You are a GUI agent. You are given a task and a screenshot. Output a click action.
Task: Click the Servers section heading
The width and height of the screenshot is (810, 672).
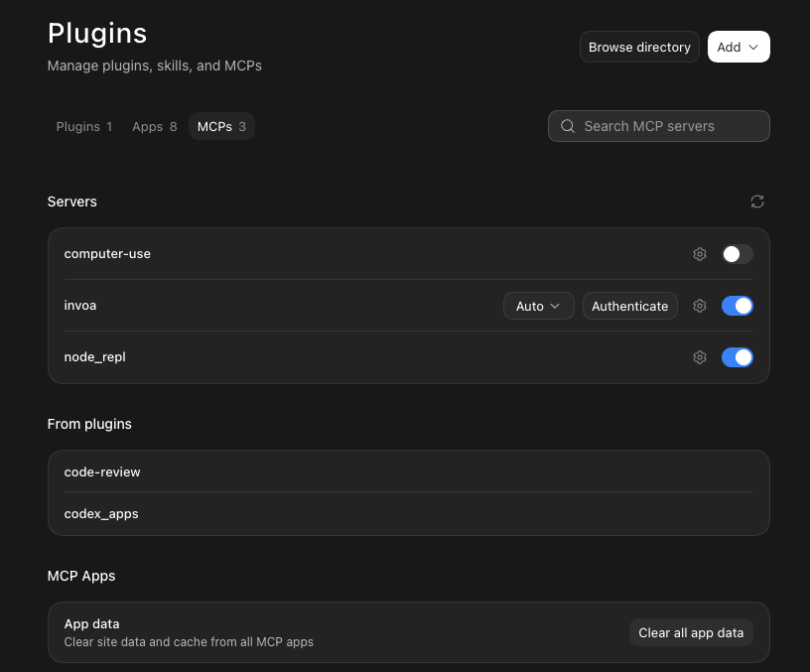(71, 202)
